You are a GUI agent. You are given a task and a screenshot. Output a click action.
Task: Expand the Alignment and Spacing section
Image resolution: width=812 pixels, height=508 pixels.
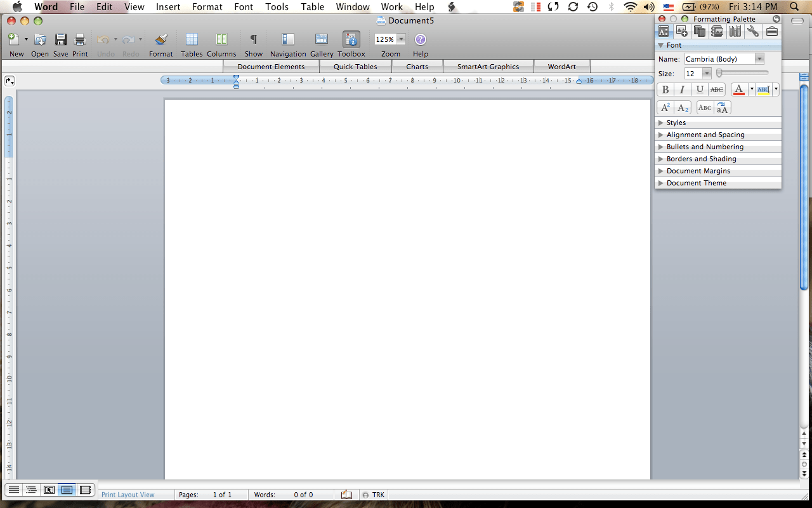[702, 135]
